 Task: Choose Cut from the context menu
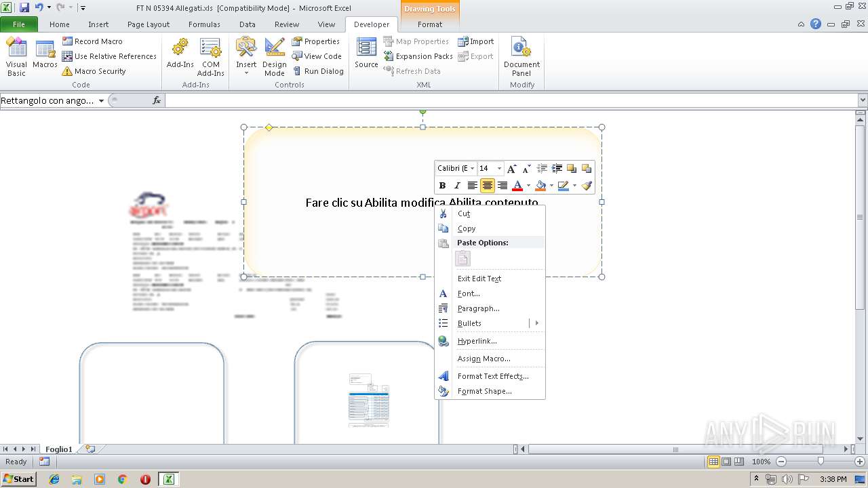(490, 213)
